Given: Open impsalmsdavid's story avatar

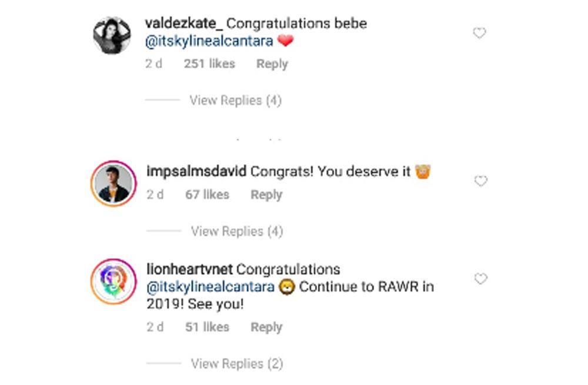Looking at the screenshot, I should [114, 184].
